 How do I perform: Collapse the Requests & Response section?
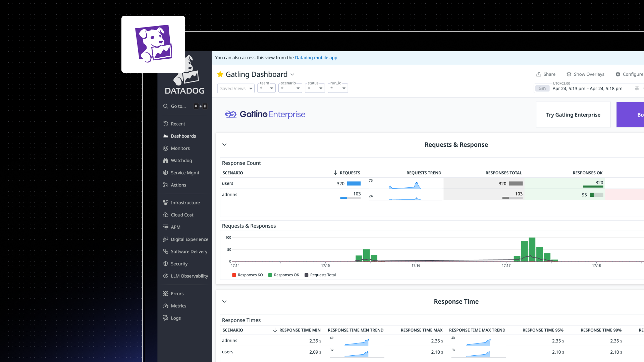tap(224, 144)
